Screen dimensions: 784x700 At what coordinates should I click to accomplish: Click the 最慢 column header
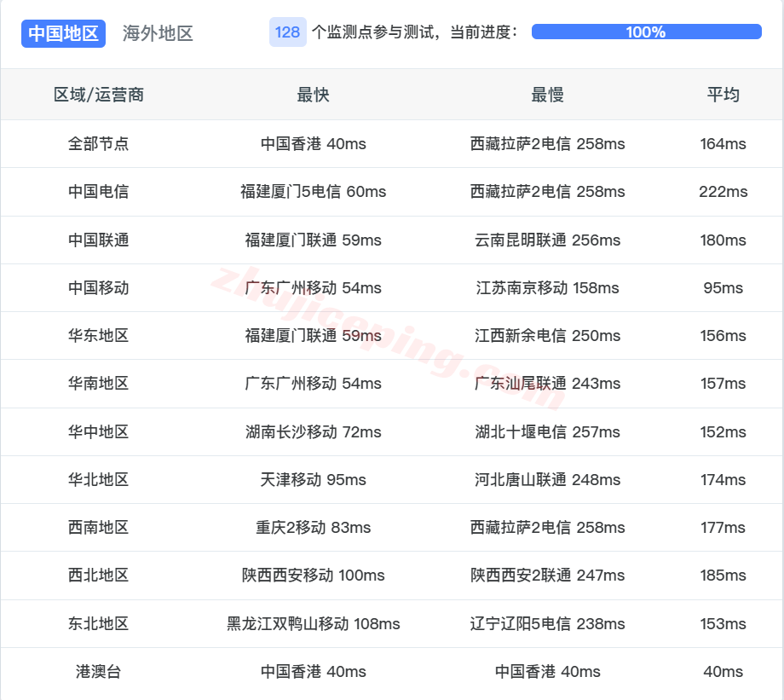click(x=547, y=95)
